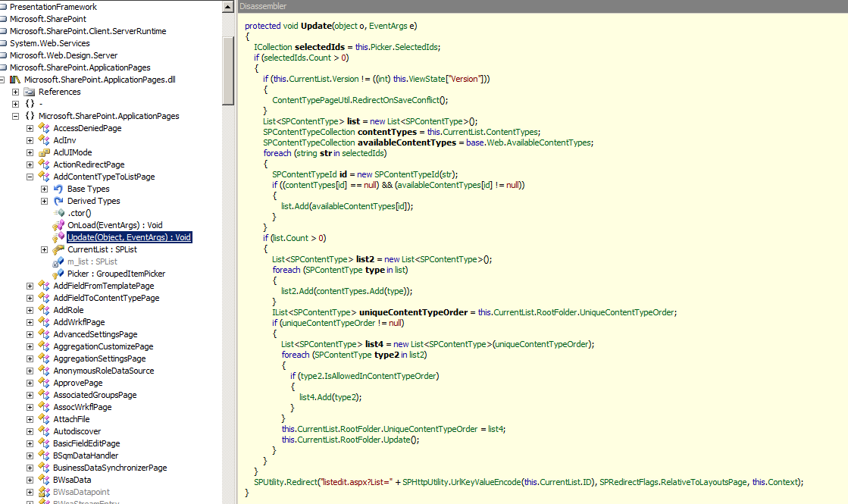Select the AddFieldToContentTypePage class
The height and width of the screenshot is (504, 848).
point(106,298)
